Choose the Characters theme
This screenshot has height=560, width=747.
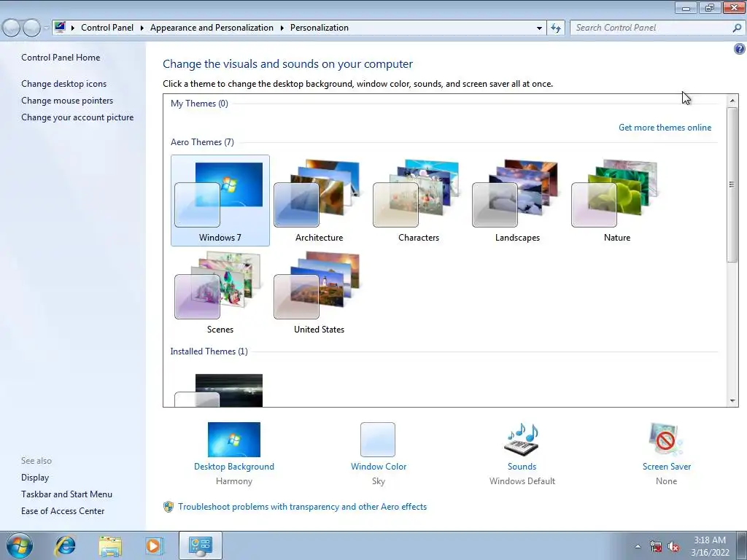pyautogui.click(x=418, y=201)
